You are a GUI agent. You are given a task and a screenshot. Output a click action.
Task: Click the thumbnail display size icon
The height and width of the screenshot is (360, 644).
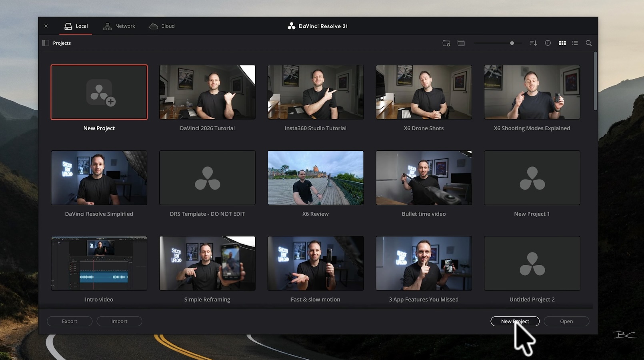coord(461,43)
